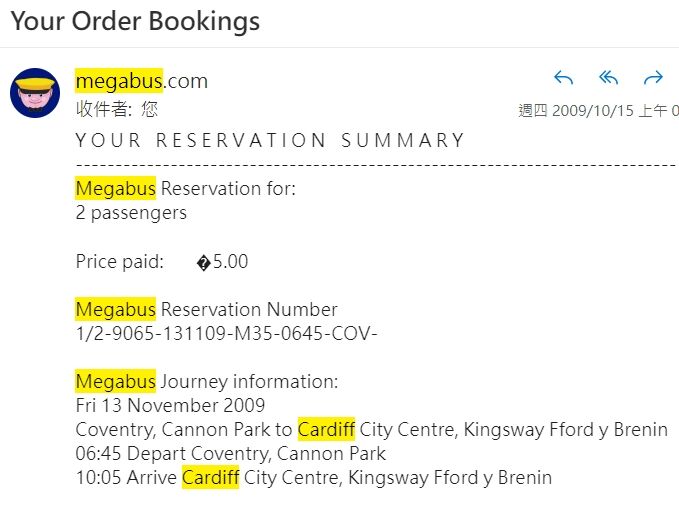Click the Your Order Bookings subject title
The image size is (679, 529).
pyautogui.click(x=135, y=21)
